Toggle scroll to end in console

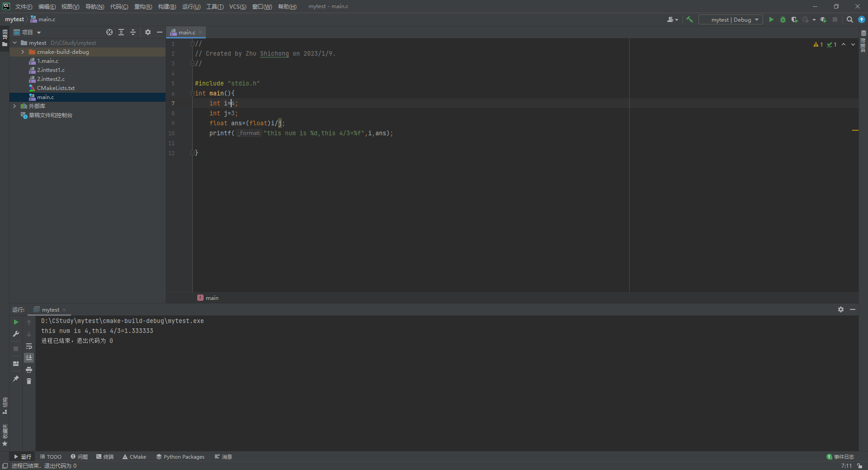(29, 358)
